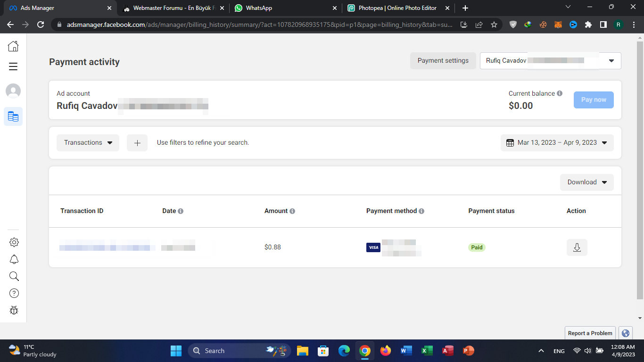Close the Photopea tab
This screenshot has height=362, width=644.
tap(447, 8)
